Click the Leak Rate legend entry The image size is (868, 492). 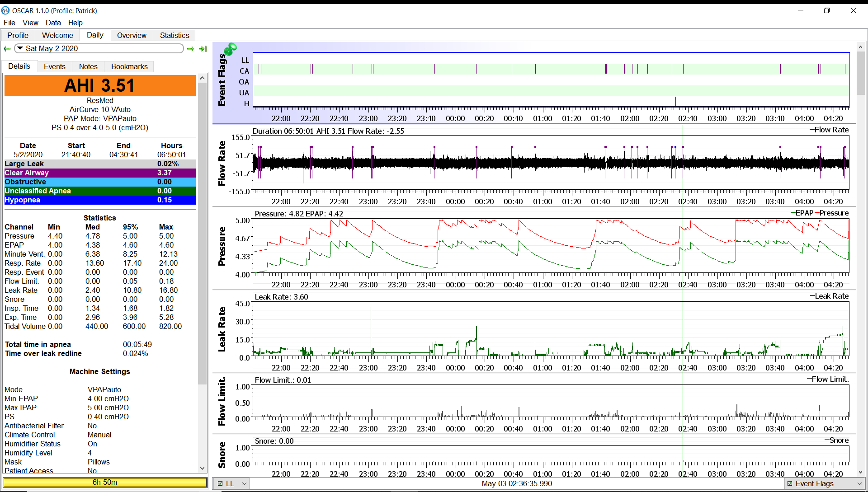tap(829, 296)
